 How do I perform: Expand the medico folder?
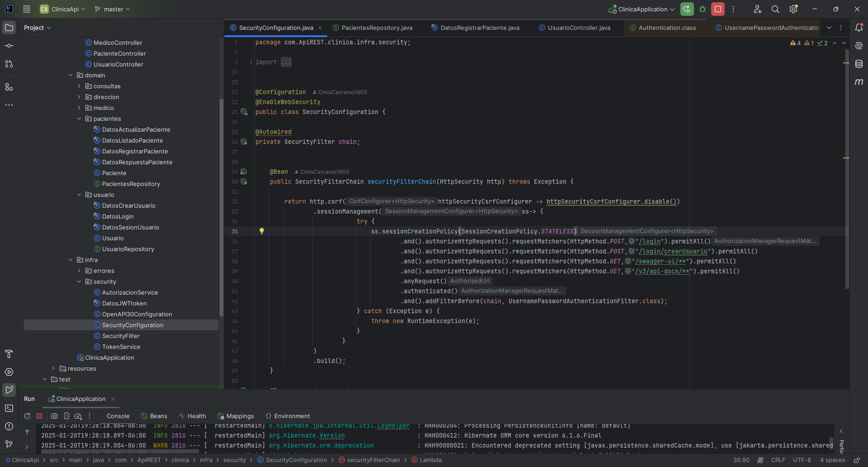click(x=79, y=108)
